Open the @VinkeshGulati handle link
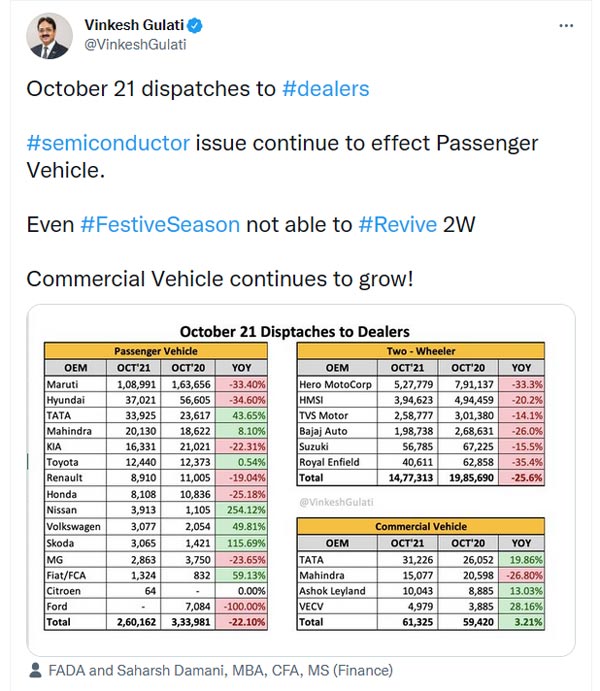The height and width of the screenshot is (691, 600). click(x=135, y=44)
